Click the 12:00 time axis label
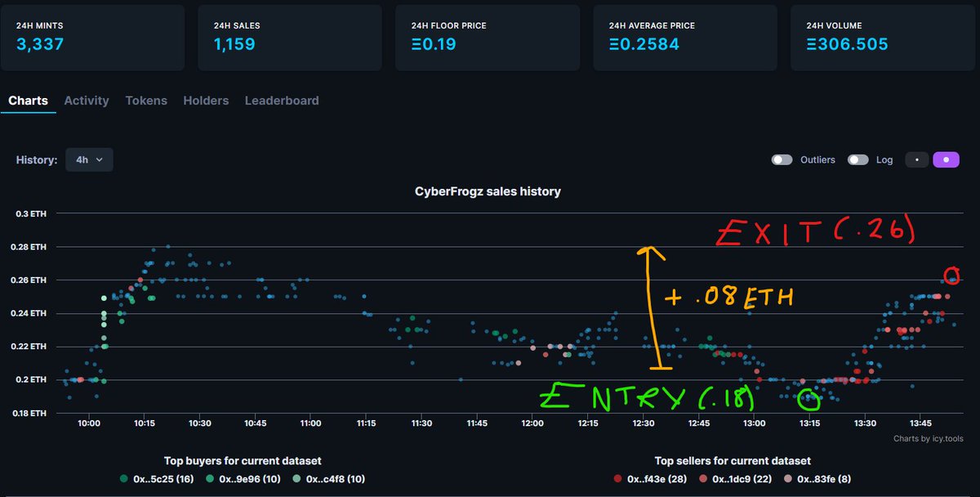The width and height of the screenshot is (980, 497). point(532,423)
